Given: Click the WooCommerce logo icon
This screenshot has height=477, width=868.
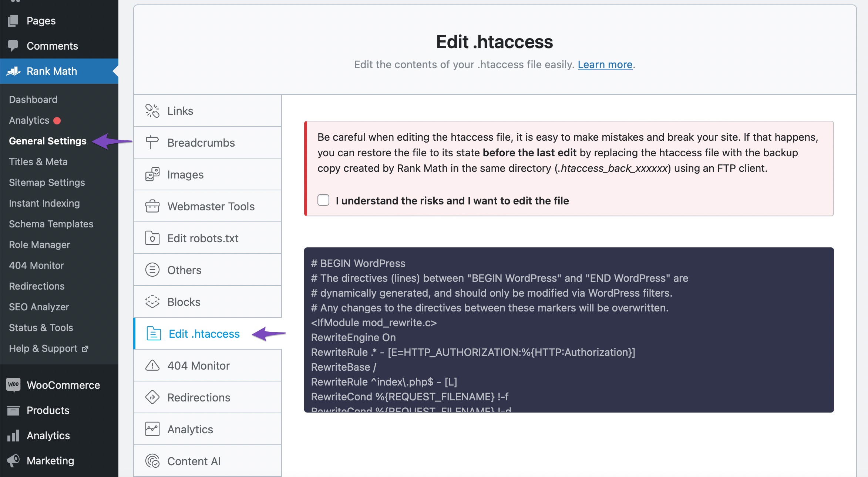Looking at the screenshot, I should [x=13, y=385].
